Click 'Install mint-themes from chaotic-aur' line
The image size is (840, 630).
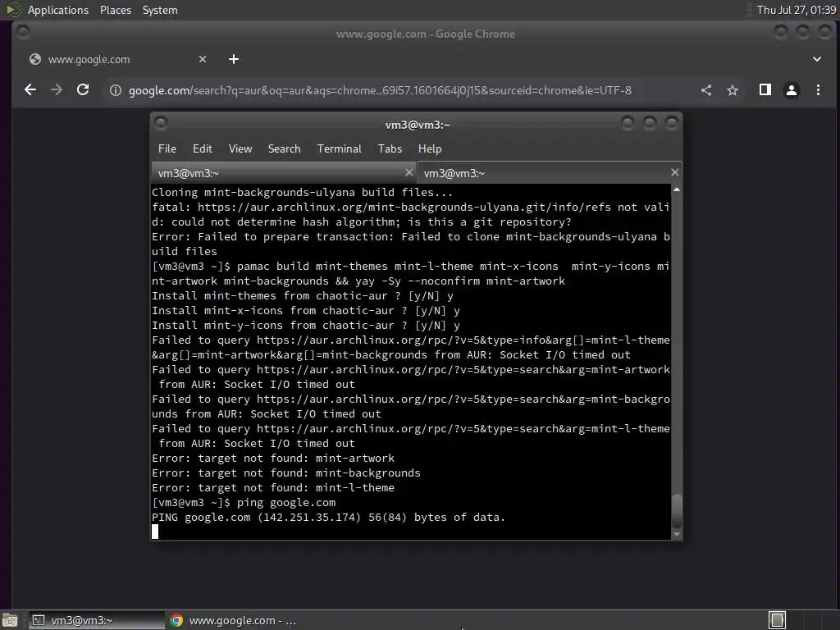click(x=303, y=295)
